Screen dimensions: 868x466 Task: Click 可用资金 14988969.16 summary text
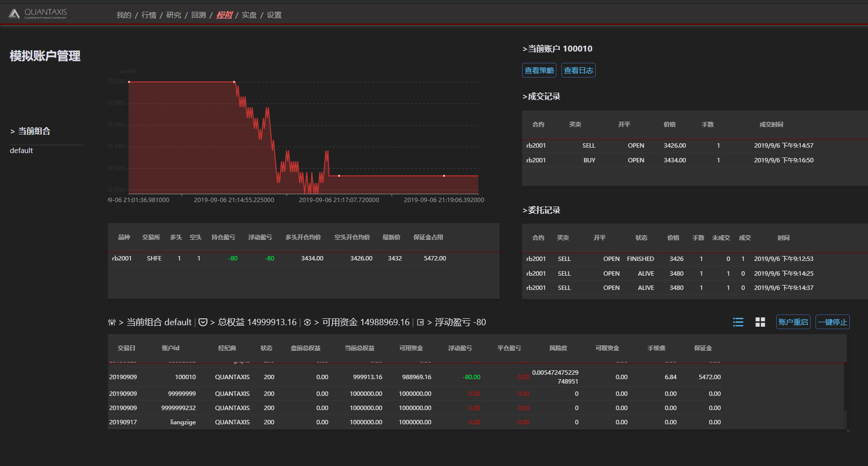pos(366,322)
